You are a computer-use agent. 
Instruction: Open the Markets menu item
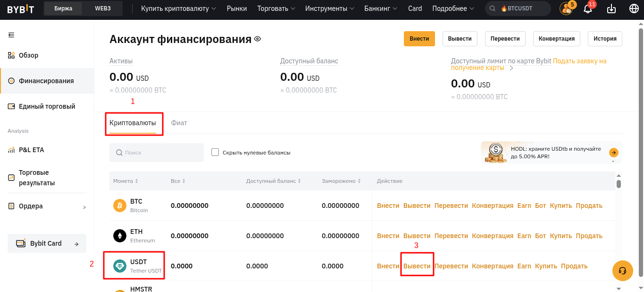237,9
